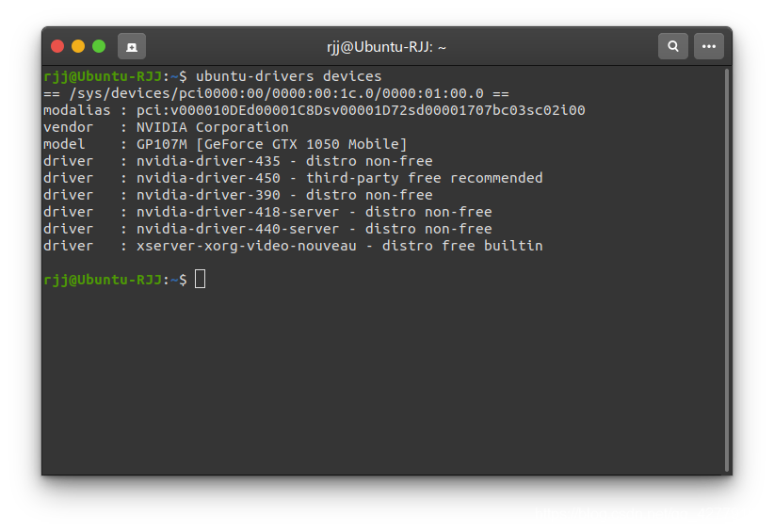Click the window title rjj@Ubuntu-RJJ

point(386,47)
